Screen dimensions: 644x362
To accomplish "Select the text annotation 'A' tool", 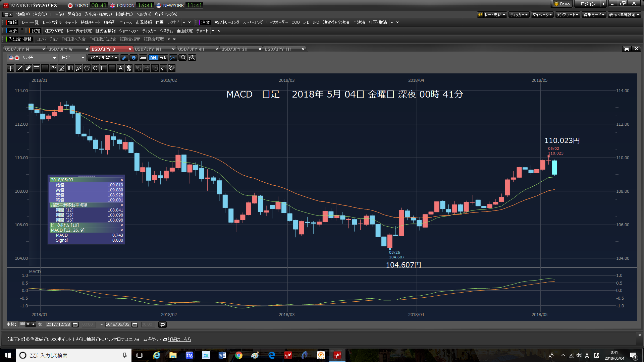I will coord(120,68).
